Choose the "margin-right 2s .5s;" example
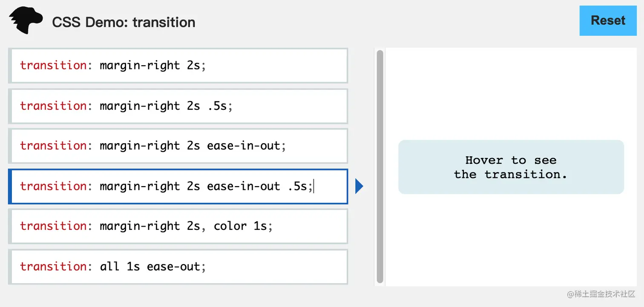This screenshot has width=644, height=307. point(178,106)
